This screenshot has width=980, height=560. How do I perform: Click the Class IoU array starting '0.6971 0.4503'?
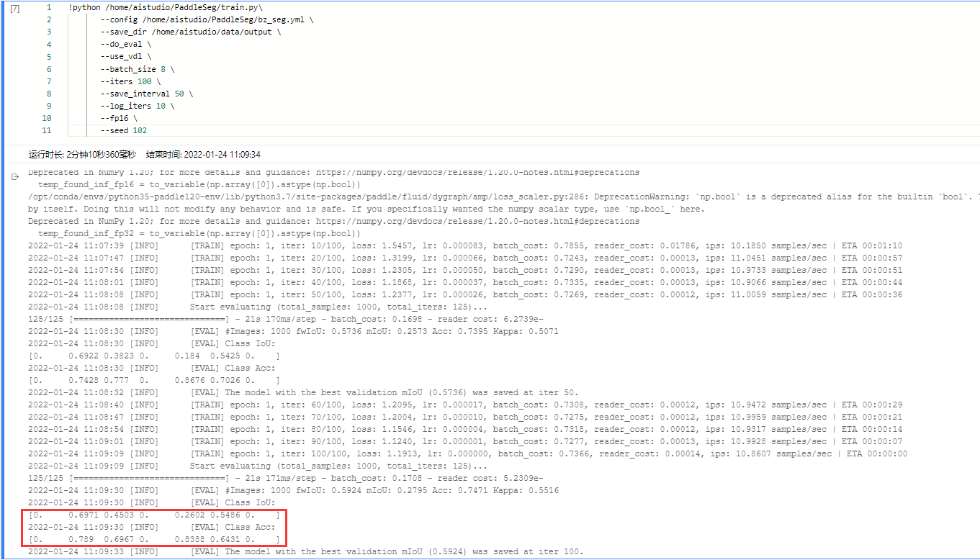(x=154, y=515)
